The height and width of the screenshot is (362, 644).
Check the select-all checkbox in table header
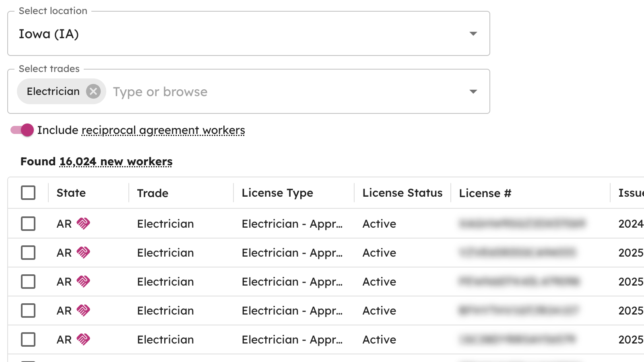pos(28,193)
